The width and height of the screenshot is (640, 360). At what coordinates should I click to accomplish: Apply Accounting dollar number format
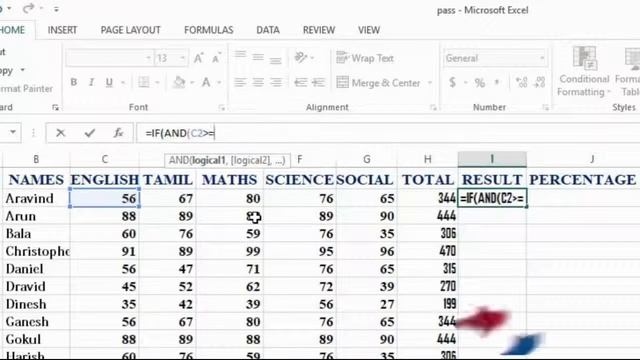[x=452, y=82]
